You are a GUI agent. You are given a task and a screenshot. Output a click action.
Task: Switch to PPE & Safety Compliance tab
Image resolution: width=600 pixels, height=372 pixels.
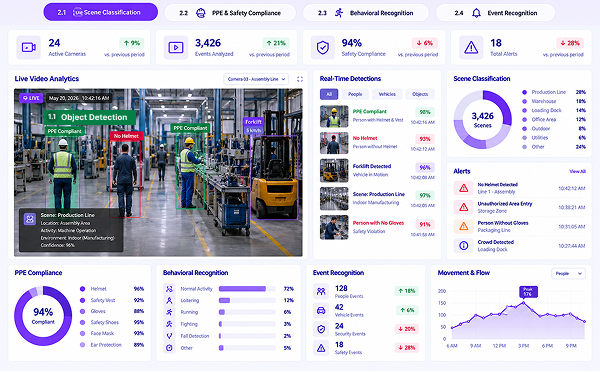[x=230, y=13]
